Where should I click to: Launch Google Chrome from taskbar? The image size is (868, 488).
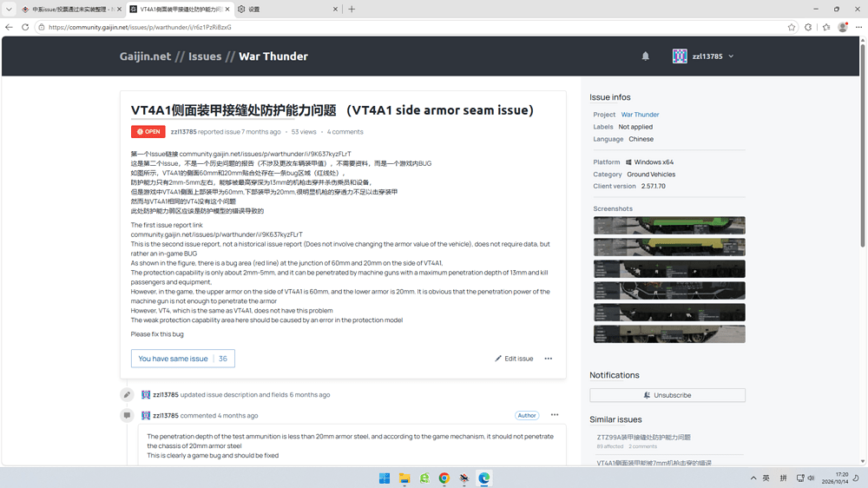tap(444, 478)
